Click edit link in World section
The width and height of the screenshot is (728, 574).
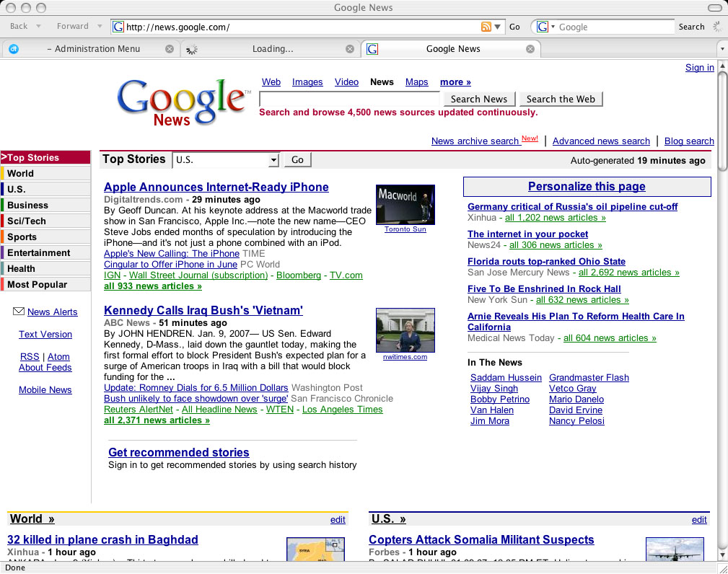[x=338, y=520]
